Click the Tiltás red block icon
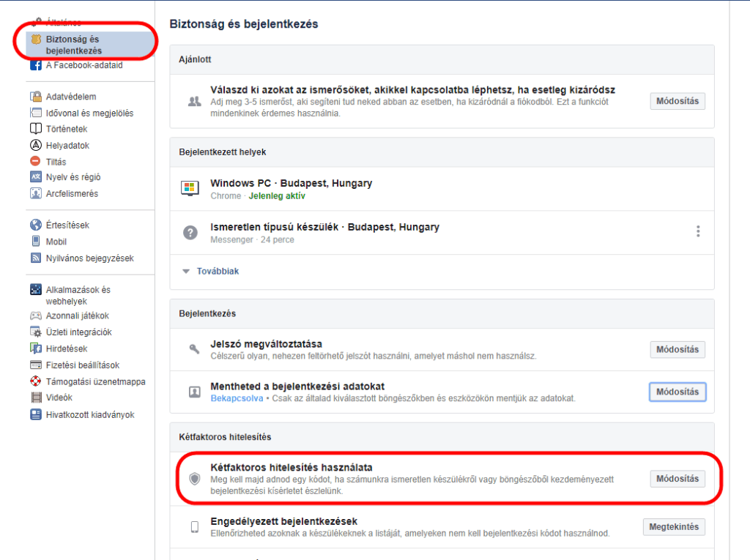Viewport: 750px width, 560px height. [35, 162]
